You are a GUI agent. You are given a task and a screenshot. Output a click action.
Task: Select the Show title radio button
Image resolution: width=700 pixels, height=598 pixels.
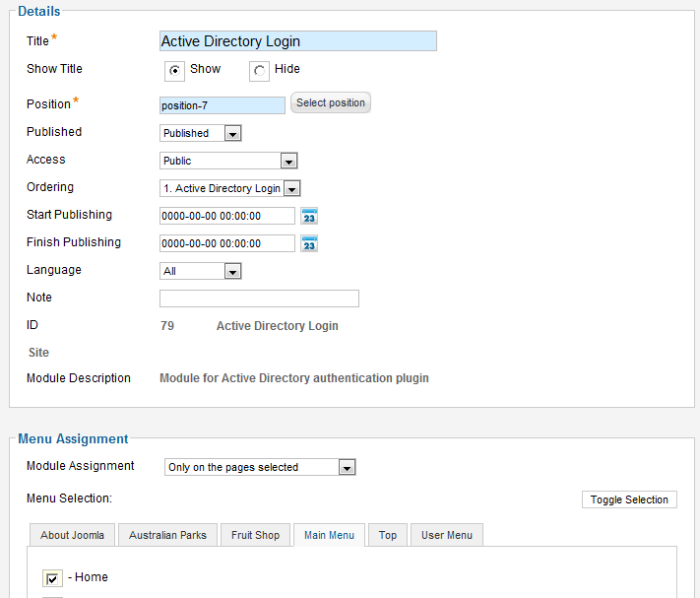(174, 71)
